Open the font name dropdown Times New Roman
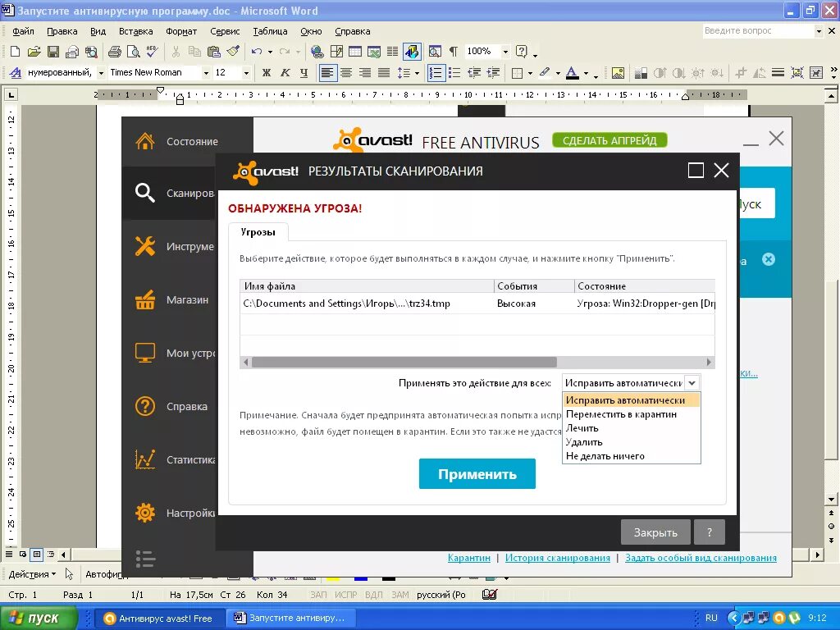The width and height of the screenshot is (840, 630). tap(205, 73)
